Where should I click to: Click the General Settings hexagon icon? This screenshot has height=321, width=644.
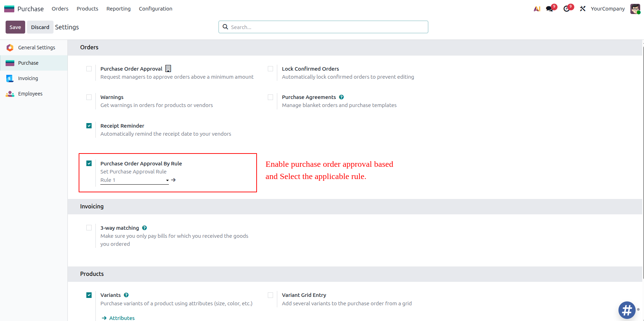click(x=10, y=47)
